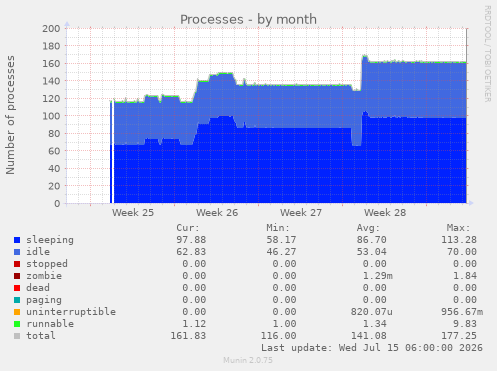Click the zombie legend color swatch
The height and width of the screenshot is (371, 497).
point(17,276)
